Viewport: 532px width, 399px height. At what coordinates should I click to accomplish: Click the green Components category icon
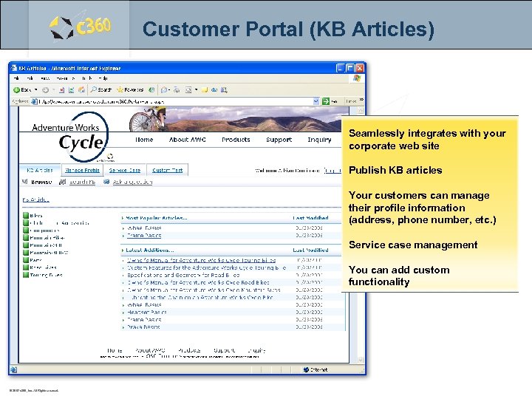coord(26,230)
